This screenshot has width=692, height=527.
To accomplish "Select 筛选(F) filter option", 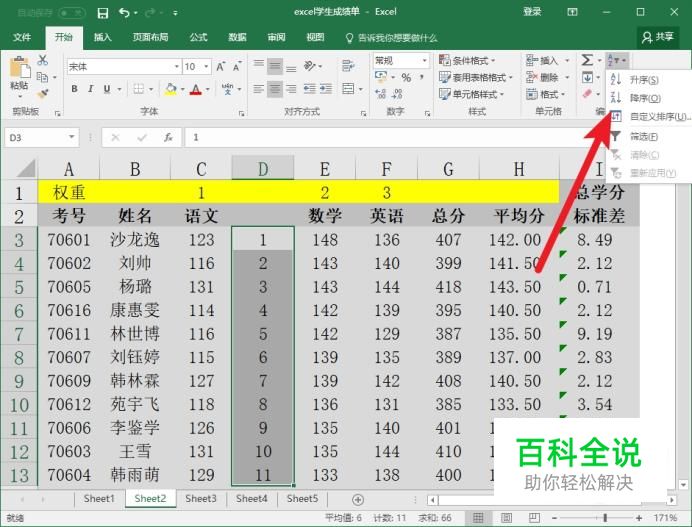I will coord(644,136).
